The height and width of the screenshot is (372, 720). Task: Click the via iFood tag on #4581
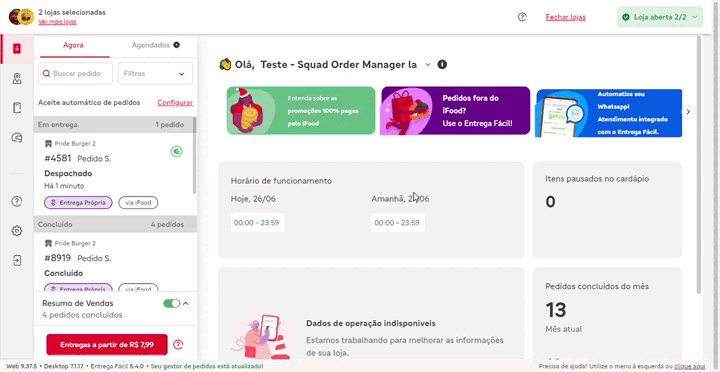point(138,203)
